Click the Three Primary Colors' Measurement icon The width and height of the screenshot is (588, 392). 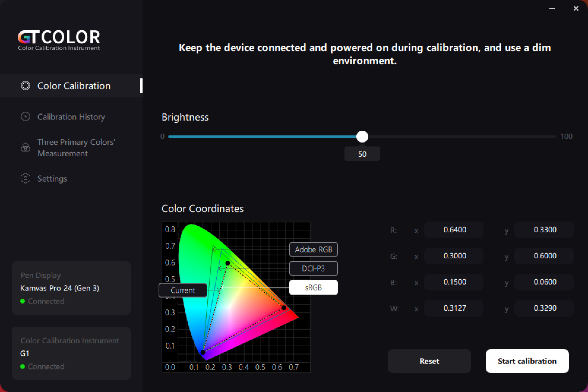tap(26, 147)
